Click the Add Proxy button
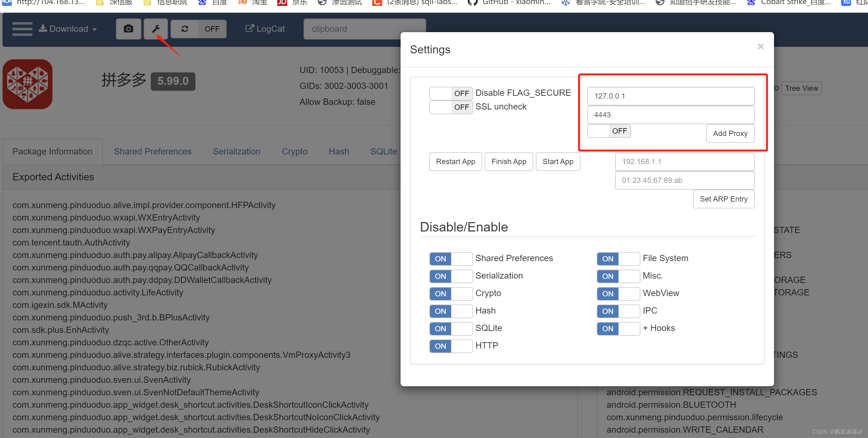 point(730,134)
